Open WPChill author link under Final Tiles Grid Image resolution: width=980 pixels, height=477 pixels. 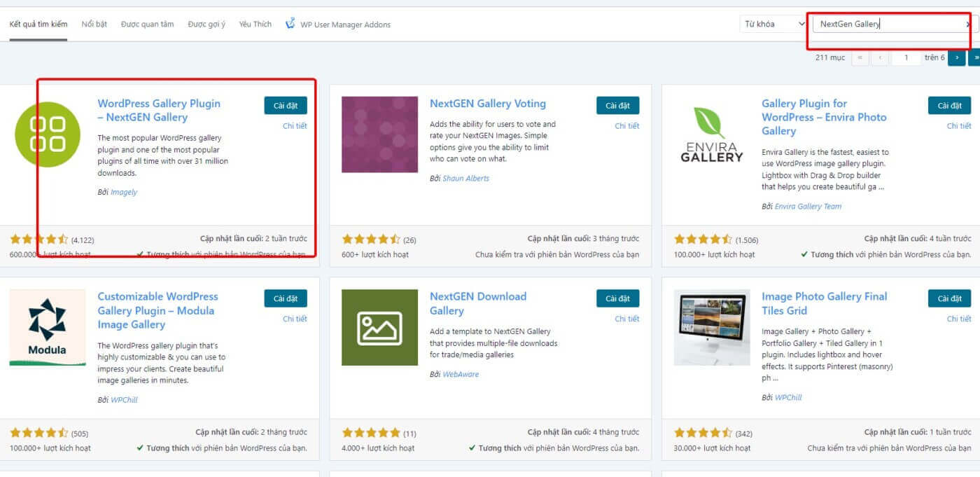click(788, 397)
